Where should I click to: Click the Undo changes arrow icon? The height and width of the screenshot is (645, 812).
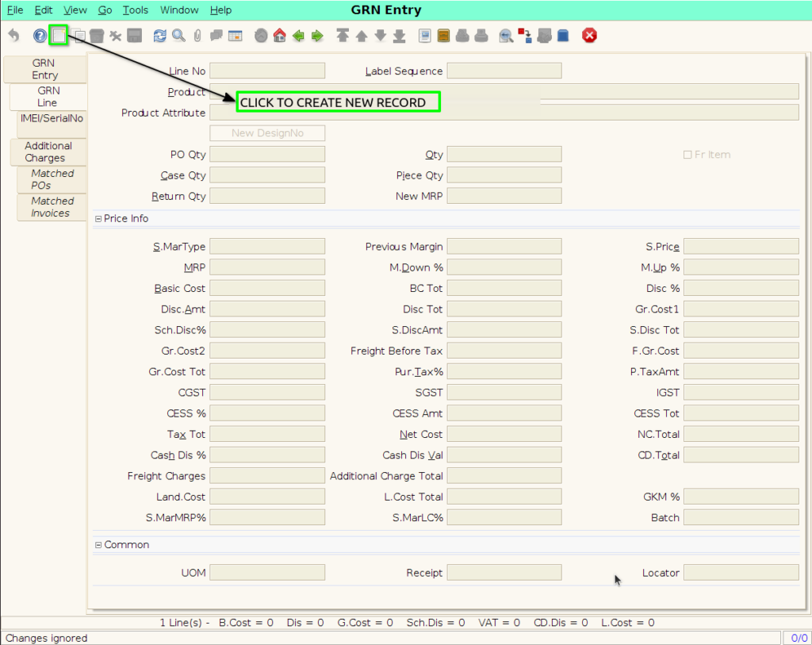click(x=14, y=36)
